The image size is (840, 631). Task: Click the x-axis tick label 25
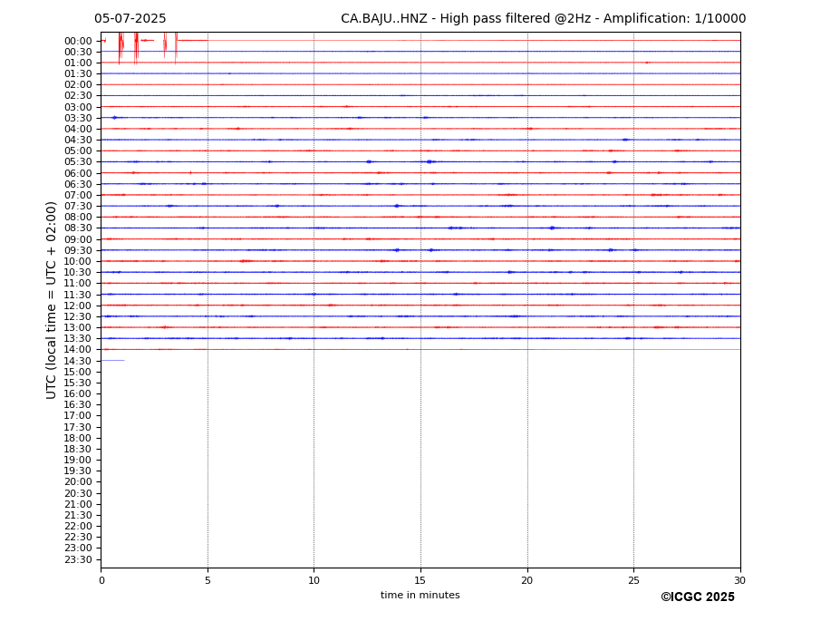[633, 580]
